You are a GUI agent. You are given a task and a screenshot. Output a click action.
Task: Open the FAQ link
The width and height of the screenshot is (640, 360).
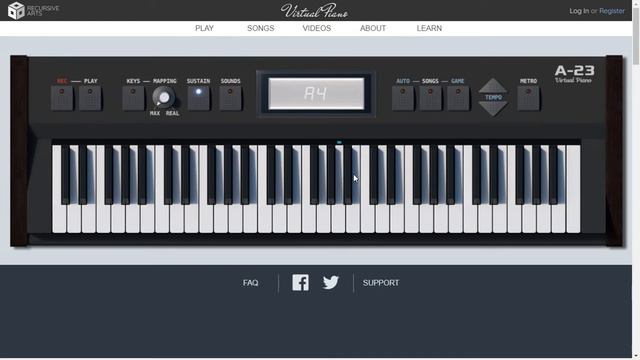pyautogui.click(x=251, y=283)
